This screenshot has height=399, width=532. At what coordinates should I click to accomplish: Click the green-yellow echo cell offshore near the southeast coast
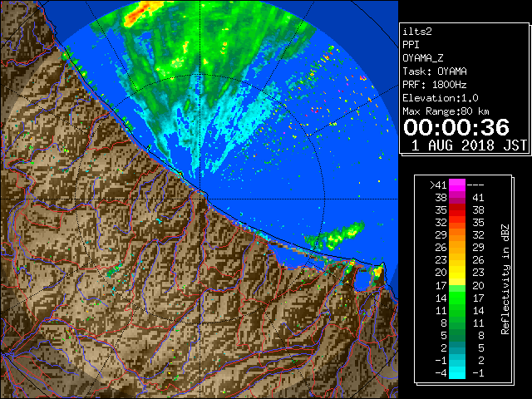336,234
